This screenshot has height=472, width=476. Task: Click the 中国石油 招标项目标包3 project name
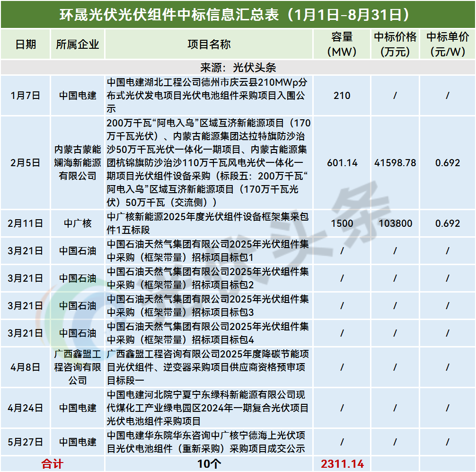coord(208,305)
